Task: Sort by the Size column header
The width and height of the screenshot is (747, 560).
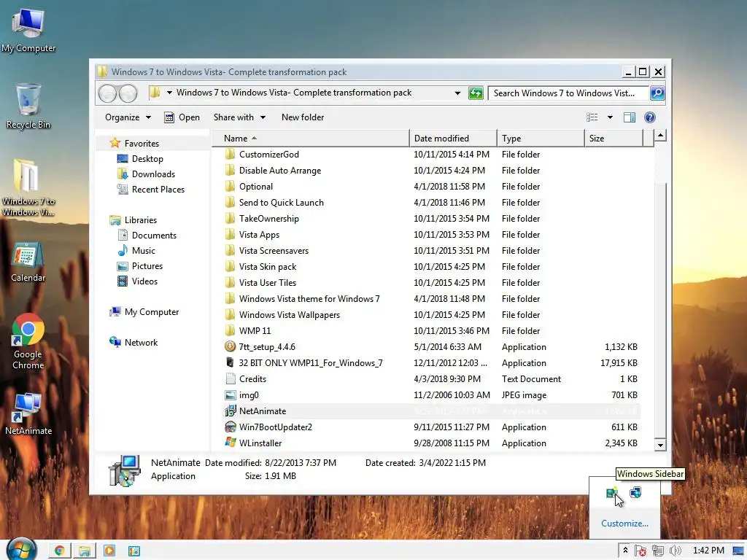Action: 614,138
